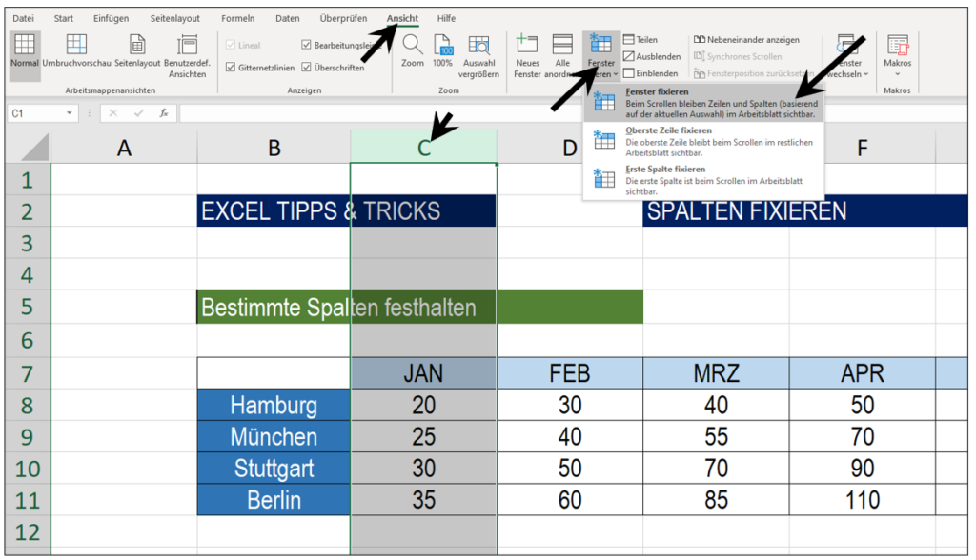Toggle the Lineal checkbox

coord(231,46)
